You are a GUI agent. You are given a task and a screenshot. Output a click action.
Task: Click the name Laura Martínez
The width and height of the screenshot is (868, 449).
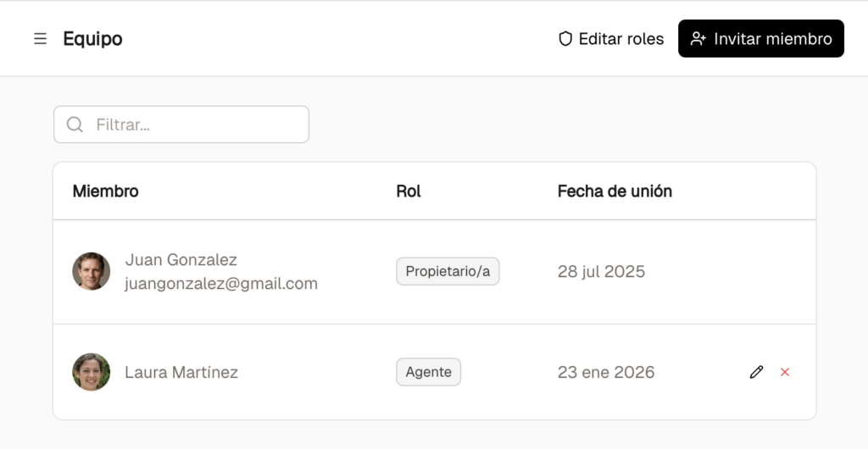(181, 372)
